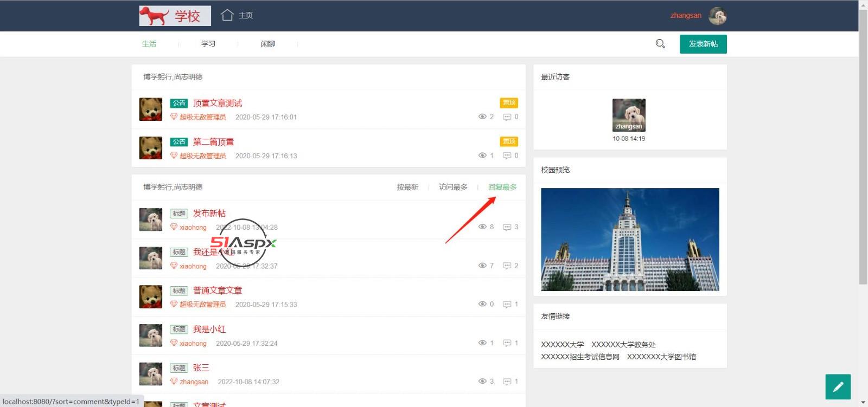The image size is (868, 407).
Task: Click author zhangsan under 张三 post
Action: pyautogui.click(x=194, y=382)
